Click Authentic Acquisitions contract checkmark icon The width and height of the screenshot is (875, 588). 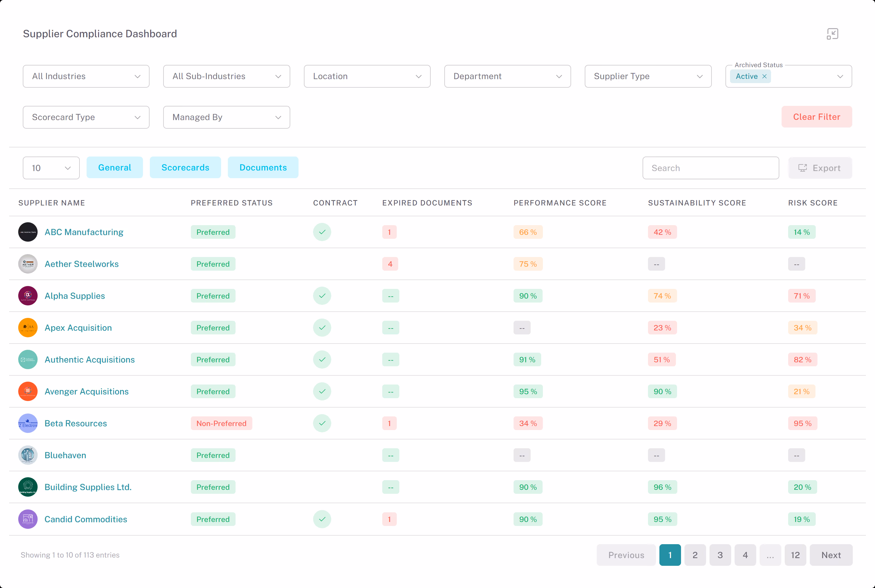(322, 360)
